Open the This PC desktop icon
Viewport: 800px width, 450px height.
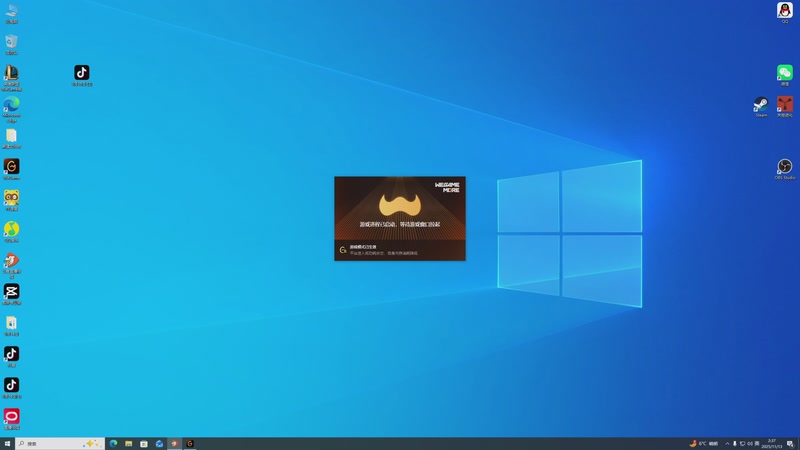(x=11, y=13)
